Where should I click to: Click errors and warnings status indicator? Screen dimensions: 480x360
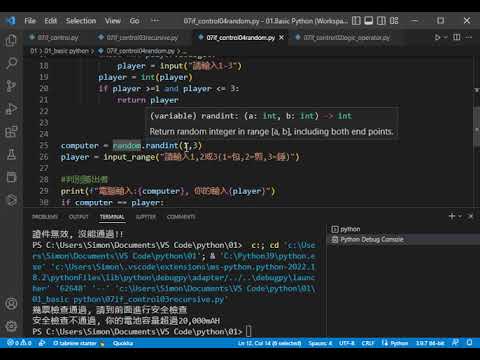(x=20, y=343)
